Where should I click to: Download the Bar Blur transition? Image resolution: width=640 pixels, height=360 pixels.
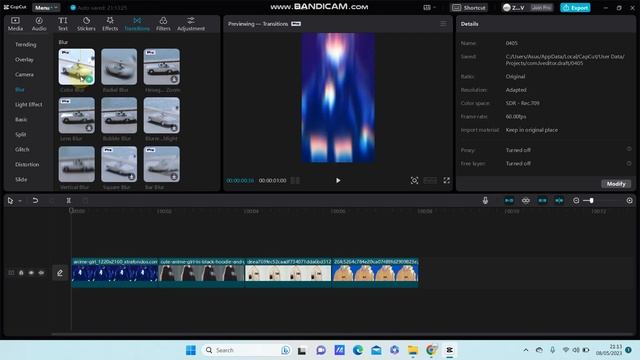(x=174, y=177)
